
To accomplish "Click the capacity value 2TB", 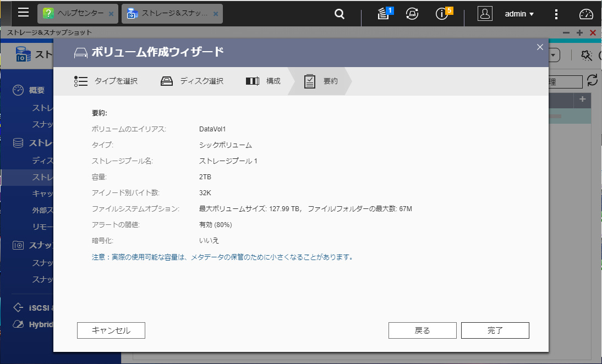I will [205, 177].
